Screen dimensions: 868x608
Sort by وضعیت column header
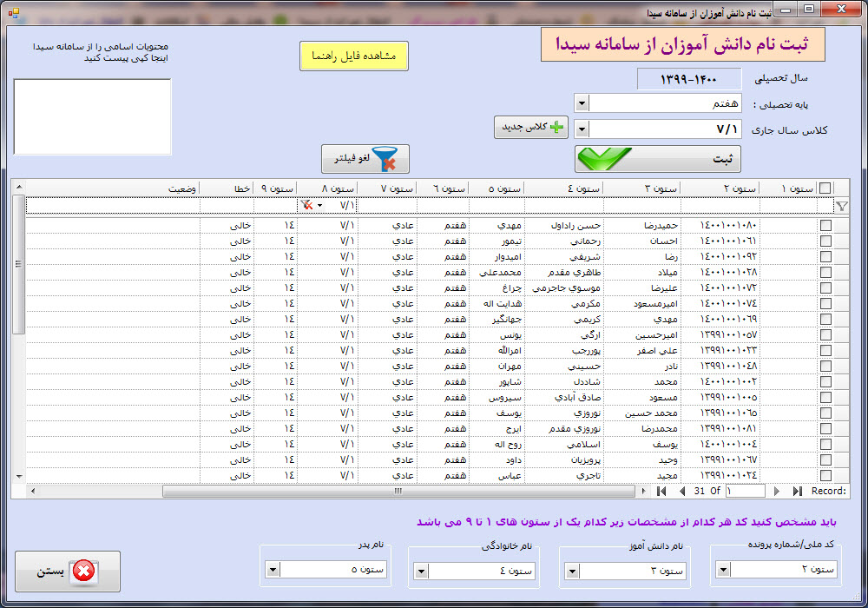[x=113, y=188]
